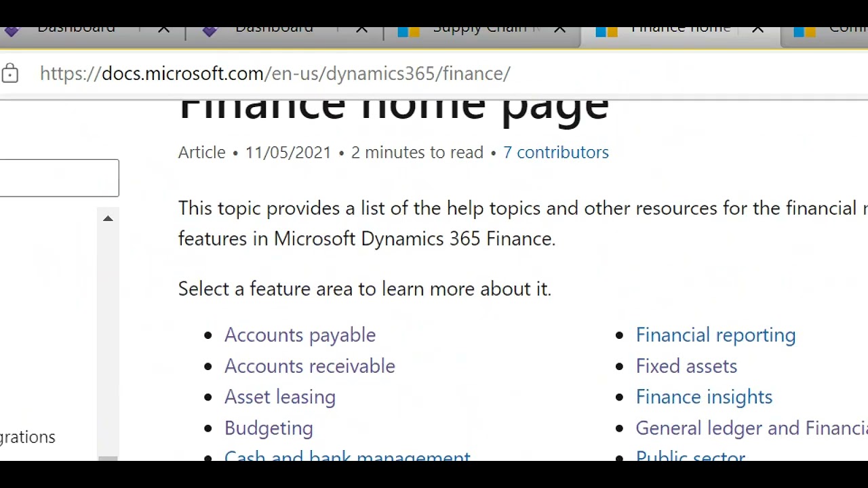The width and height of the screenshot is (868, 488).
Task: Click the sidebar scroll-up arrow
Action: click(108, 218)
